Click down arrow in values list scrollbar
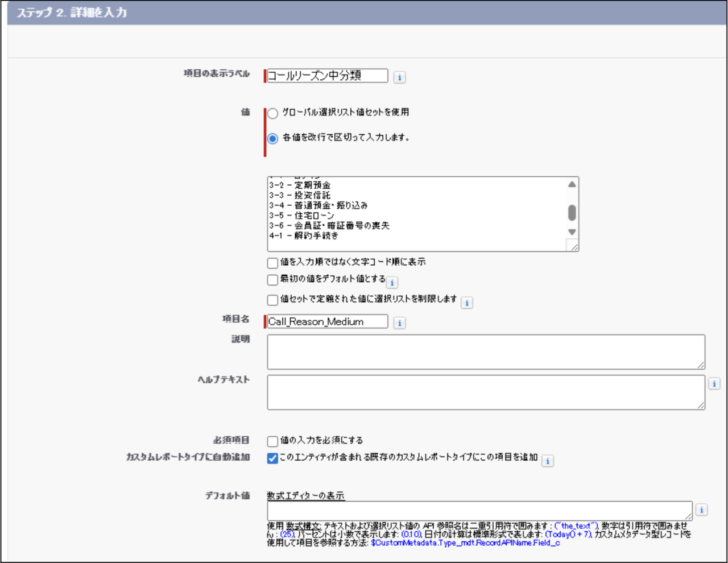Image resolution: width=728 pixels, height=563 pixels. pyautogui.click(x=572, y=232)
